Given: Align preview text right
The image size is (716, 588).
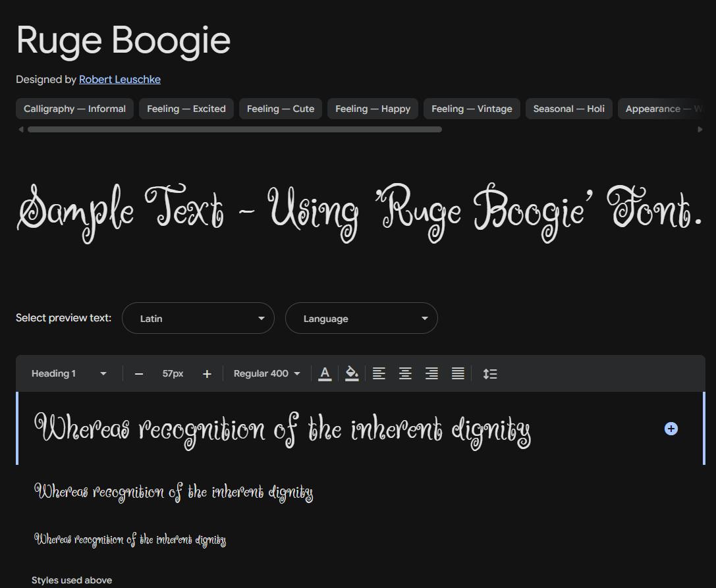Looking at the screenshot, I should point(431,373).
